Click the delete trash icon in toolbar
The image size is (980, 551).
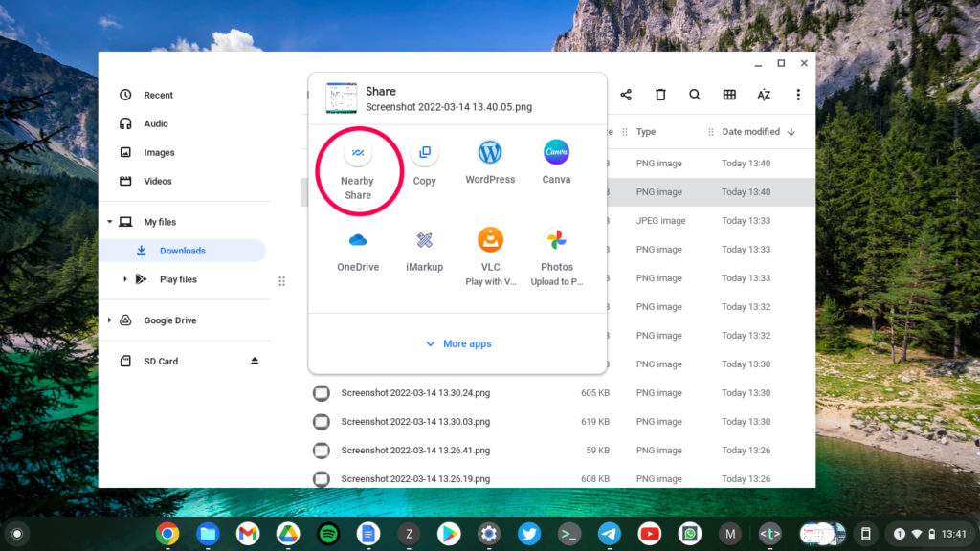(x=660, y=95)
